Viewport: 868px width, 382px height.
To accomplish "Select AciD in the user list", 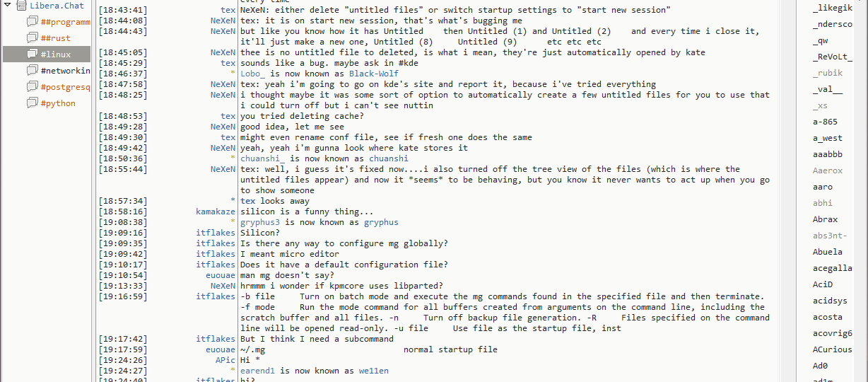I will point(823,284).
